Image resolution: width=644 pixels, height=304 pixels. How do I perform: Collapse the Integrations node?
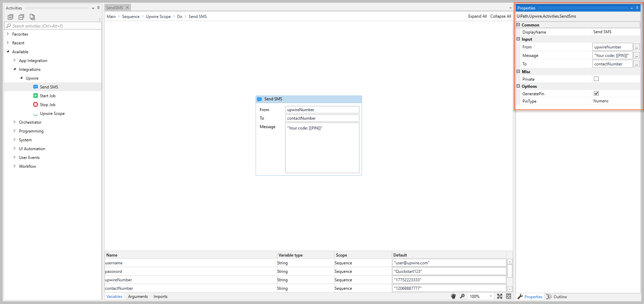(15, 69)
